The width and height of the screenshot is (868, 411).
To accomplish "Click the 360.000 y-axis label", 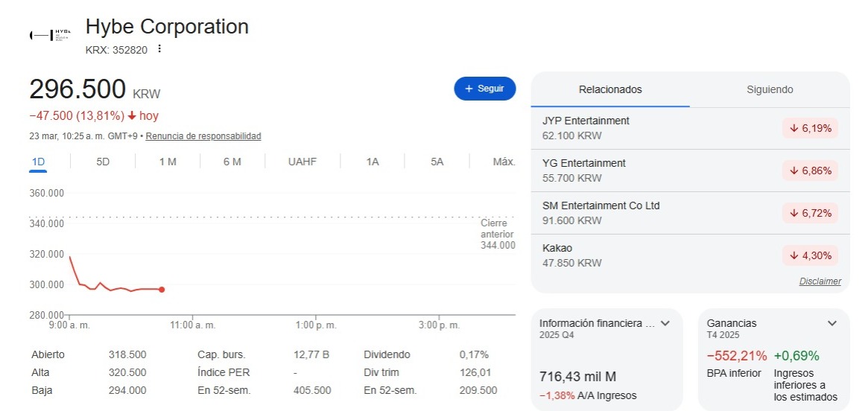I will [x=46, y=194].
